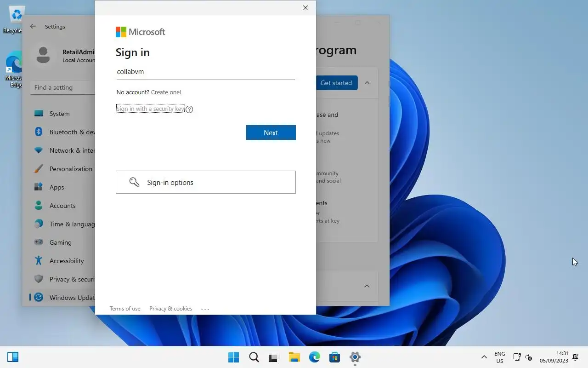The image size is (588, 368).
Task: Select Personalization in Settings sidebar
Action: (63, 169)
